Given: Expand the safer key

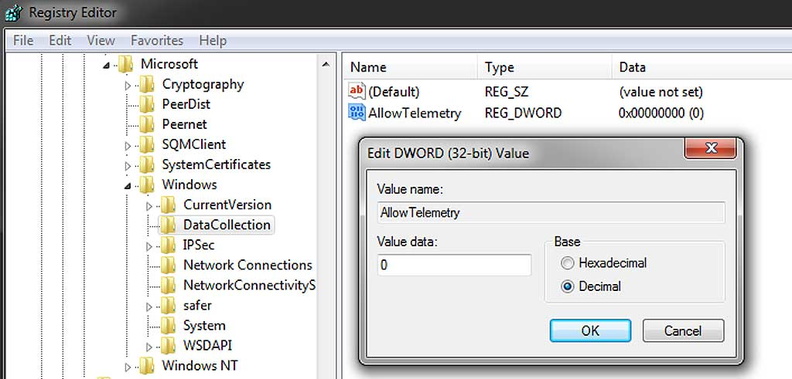Looking at the screenshot, I should pos(148,307).
